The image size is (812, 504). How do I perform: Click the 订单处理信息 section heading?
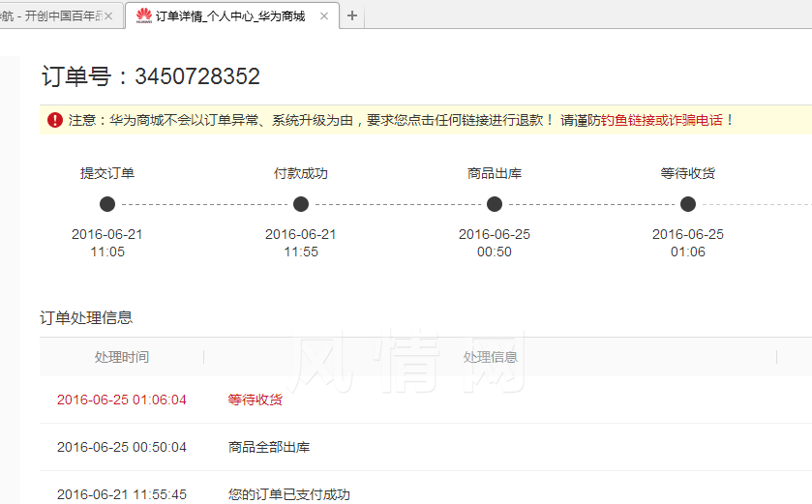point(86,317)
